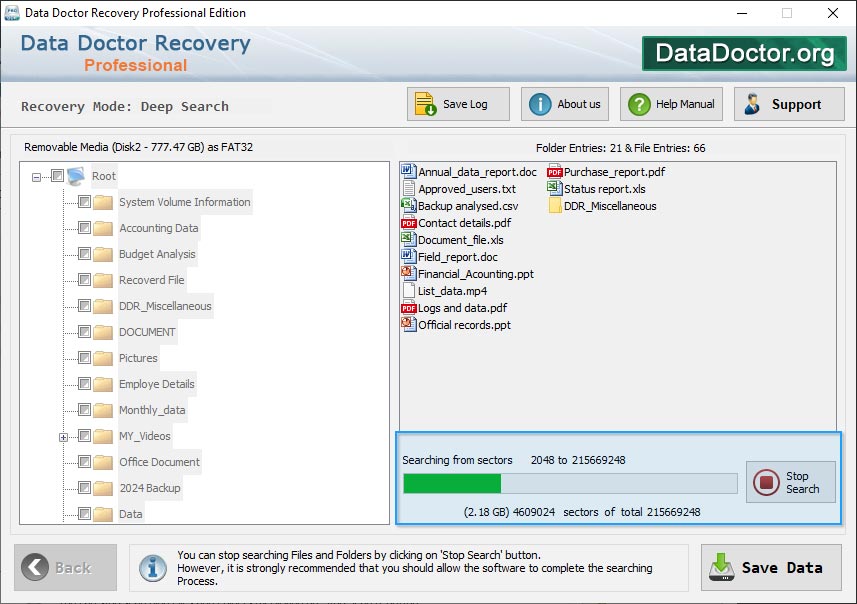Check the 2024 Backup checkbox

point(84,488)
